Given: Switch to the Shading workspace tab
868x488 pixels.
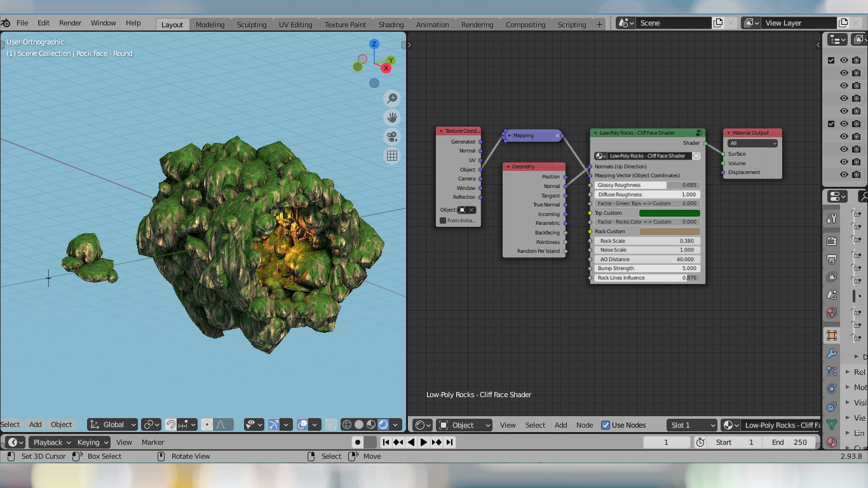Looking at the screenshot, I should (391, 25).
